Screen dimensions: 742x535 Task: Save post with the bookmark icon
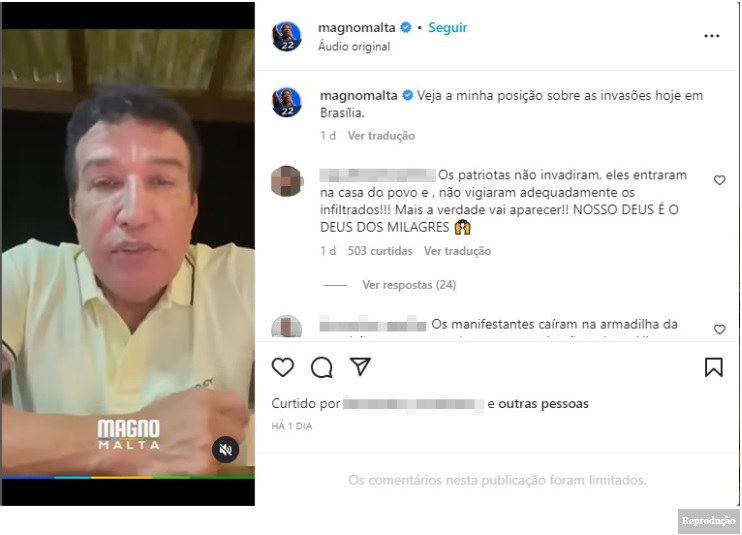coord(714,367)
